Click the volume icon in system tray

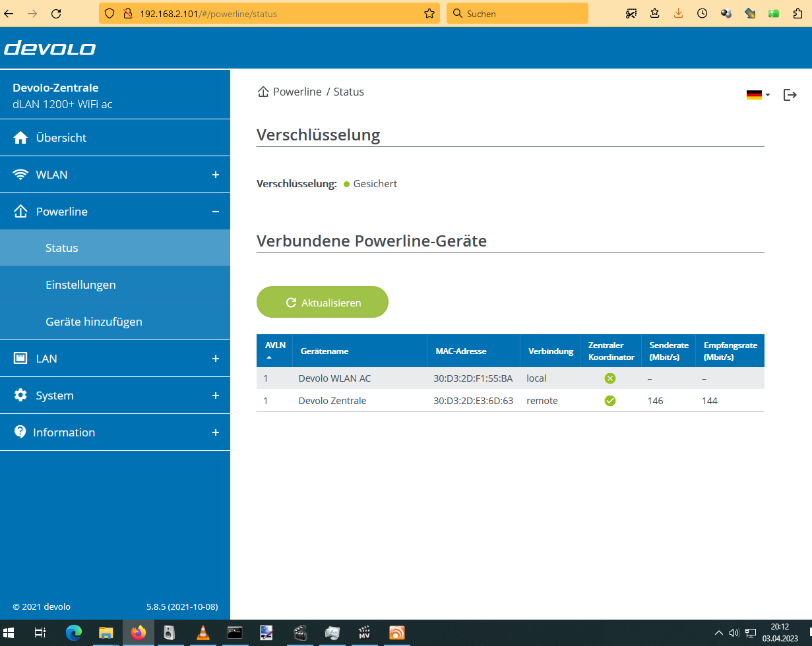tap(734, 633)
